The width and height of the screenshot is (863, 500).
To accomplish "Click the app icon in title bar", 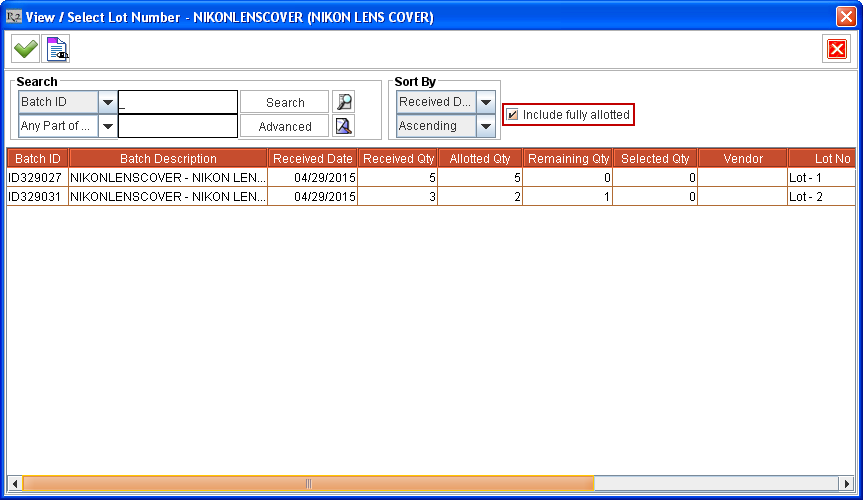I will click(x=14, y=16).
